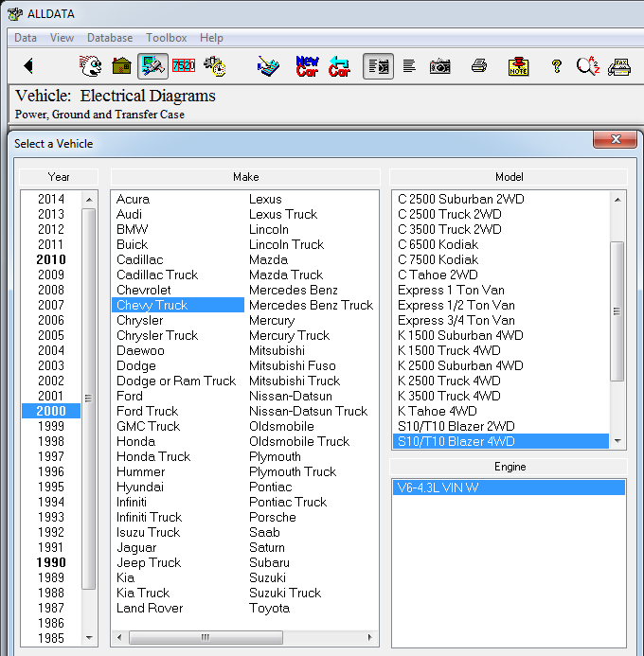Click the Model list scroll up arrow
This screenshot has height=656, width=644.
(617, 200)
